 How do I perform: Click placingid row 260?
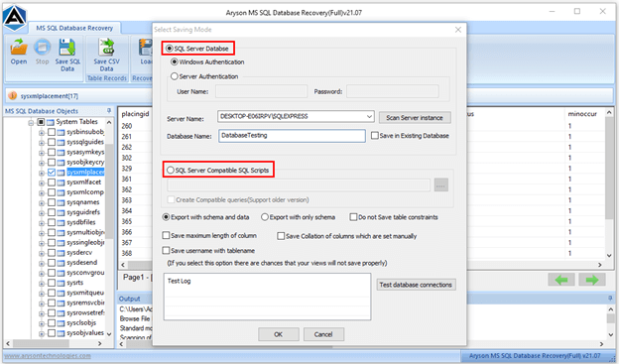[x=127, y=126]
